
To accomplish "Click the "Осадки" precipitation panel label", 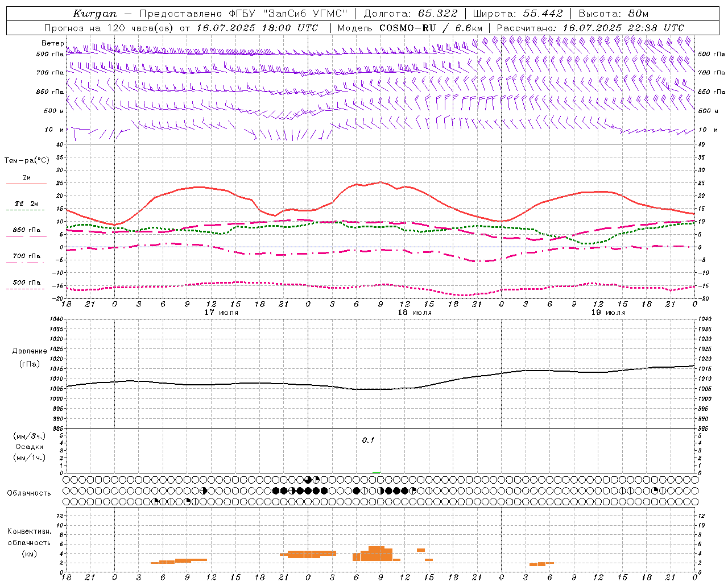I will 30,447.
